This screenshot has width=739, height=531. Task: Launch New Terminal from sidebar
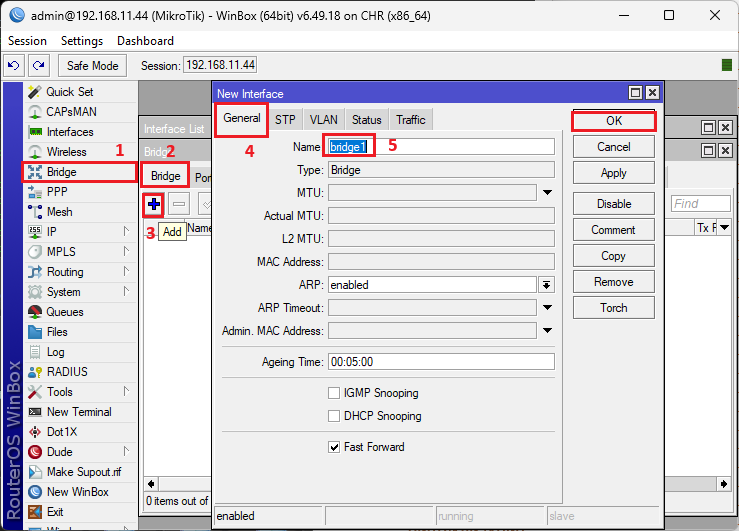pyautogui.click(x=78, y=412)
